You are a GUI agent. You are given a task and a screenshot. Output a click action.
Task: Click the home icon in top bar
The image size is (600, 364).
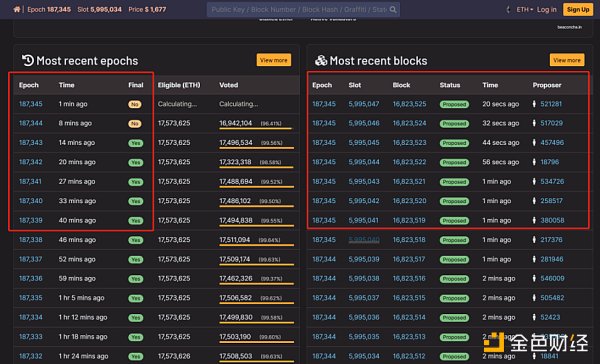pyautogui.click(x=16, y=9)
